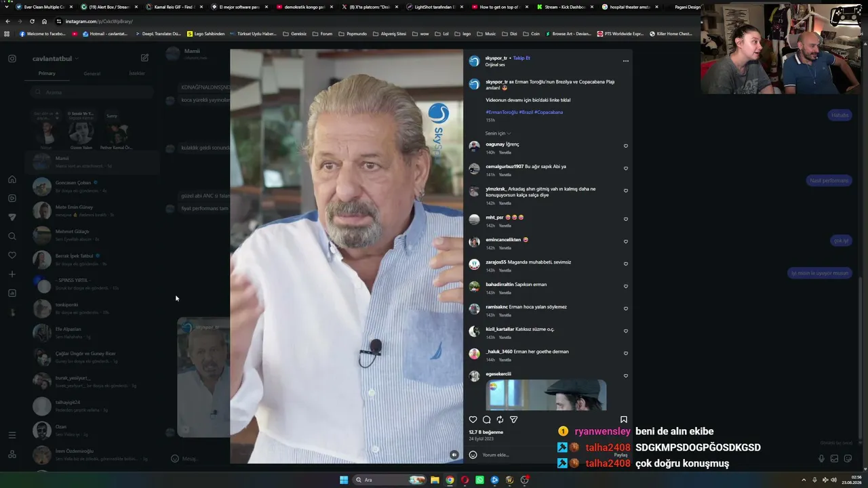This screenshot has height=488, width=868.
Task: Go to Instagram Home in the sidebar
Action: pos(12,180)
